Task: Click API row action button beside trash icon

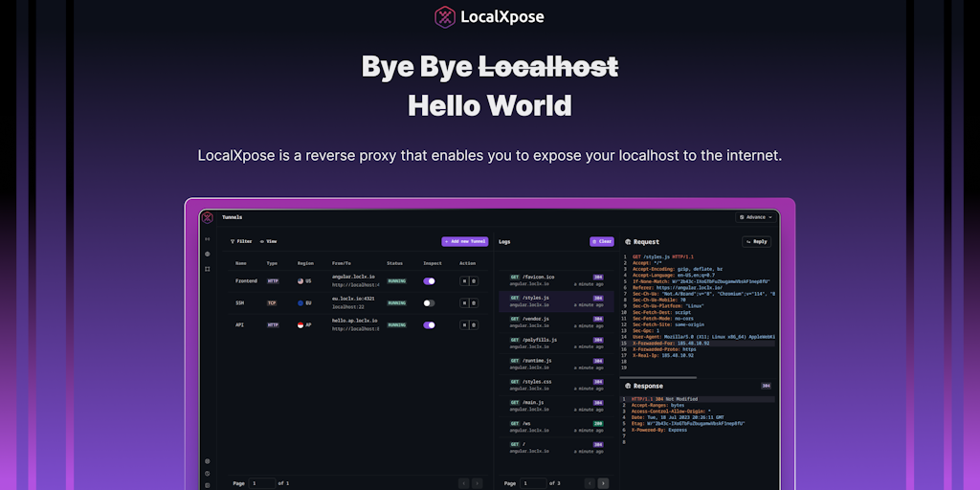Action: pyautogui.click(x=464, y=325)
